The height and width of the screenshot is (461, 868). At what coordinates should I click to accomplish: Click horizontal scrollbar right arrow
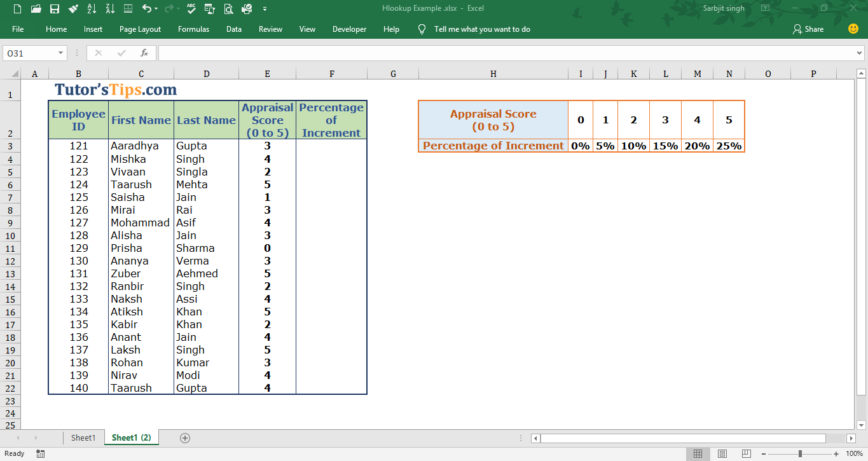point(851,438)
